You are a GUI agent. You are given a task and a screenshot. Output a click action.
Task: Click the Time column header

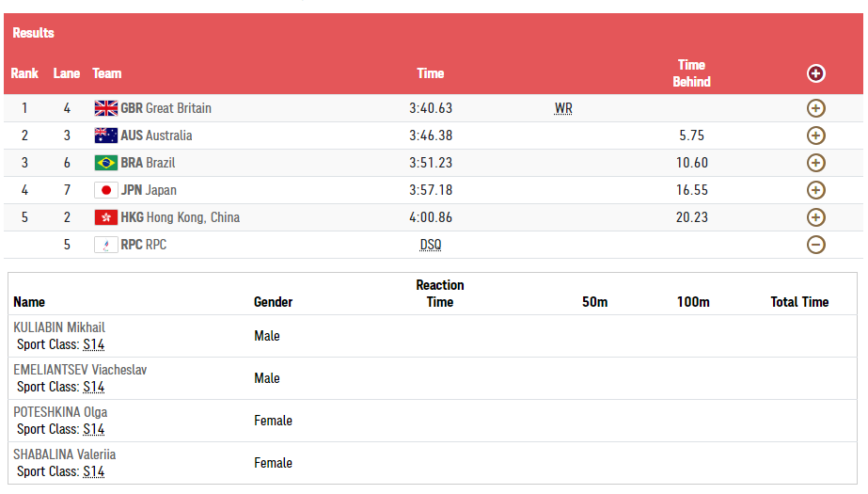coord(431,73)
